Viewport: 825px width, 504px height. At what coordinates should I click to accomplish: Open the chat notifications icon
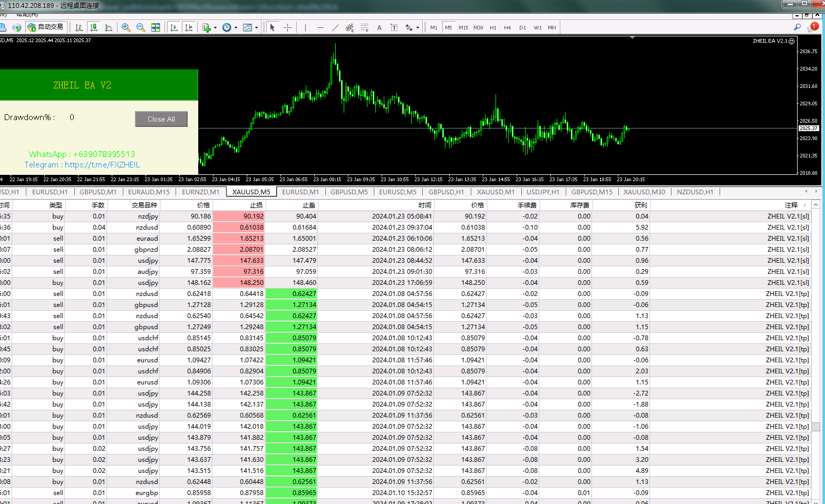812,27
